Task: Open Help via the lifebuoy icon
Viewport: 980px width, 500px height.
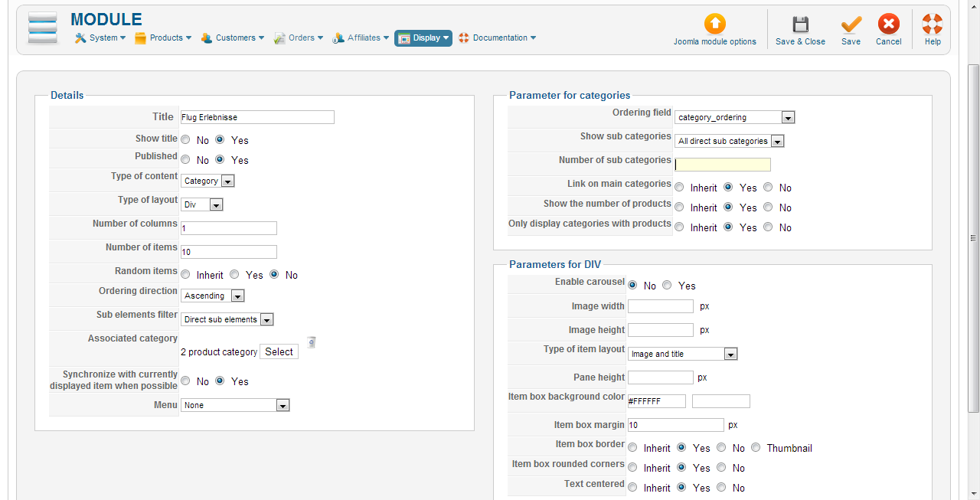Action: (x=932, y=25)
